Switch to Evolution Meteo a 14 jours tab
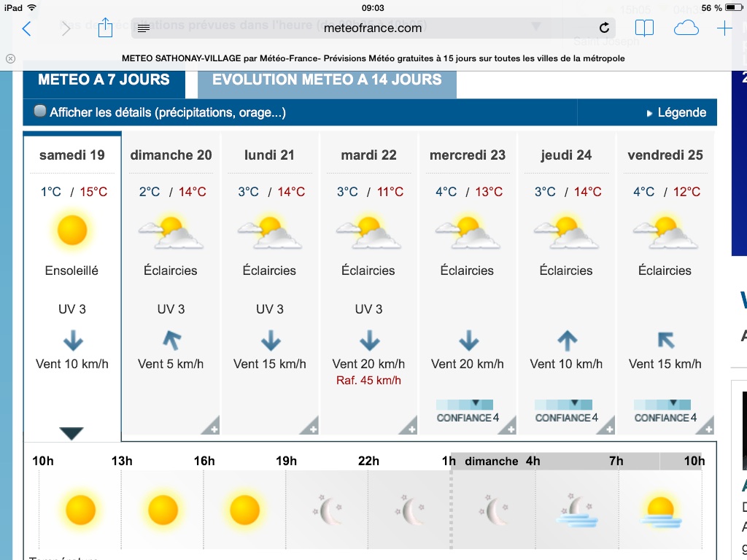747x560 pixels. (327, 79)
